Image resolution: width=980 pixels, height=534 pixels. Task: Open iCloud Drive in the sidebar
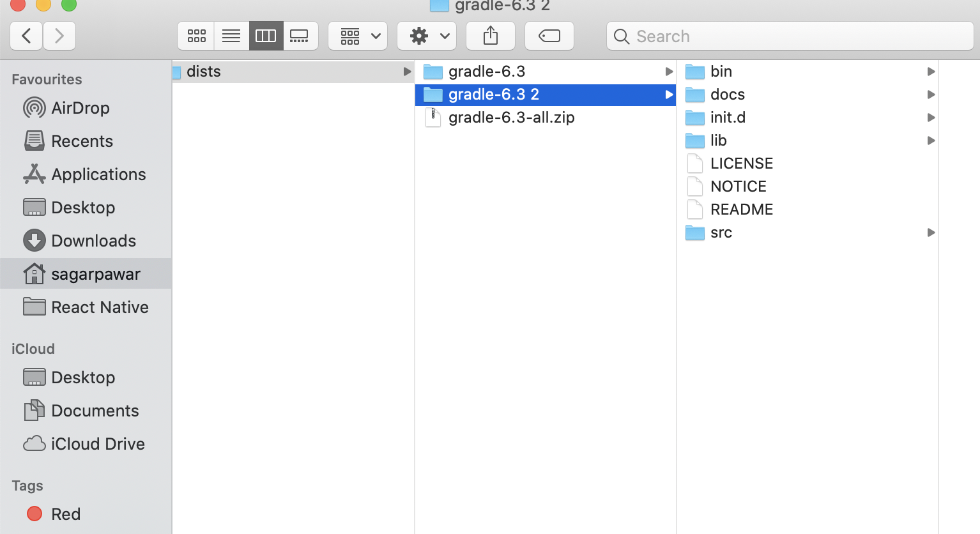pos(97,444)
